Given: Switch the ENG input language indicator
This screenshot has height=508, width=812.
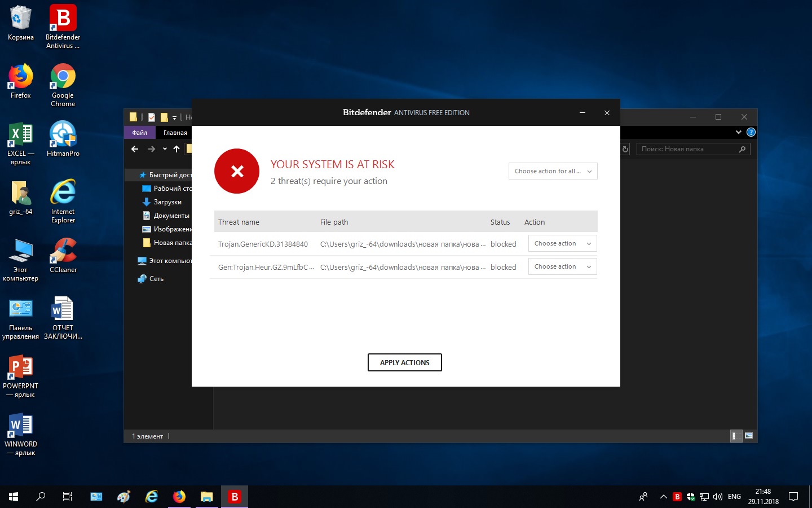Looking at the screenshot, I should pos(734,497).
